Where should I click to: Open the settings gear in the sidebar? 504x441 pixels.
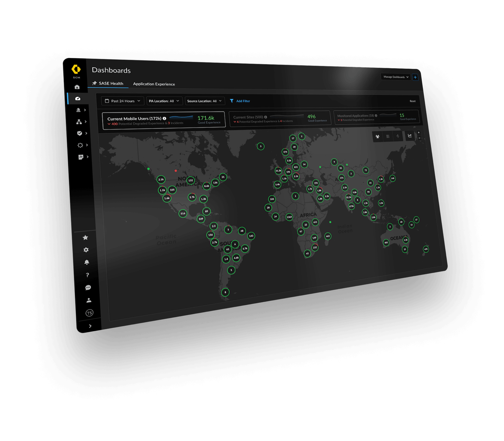pos(86,250)
